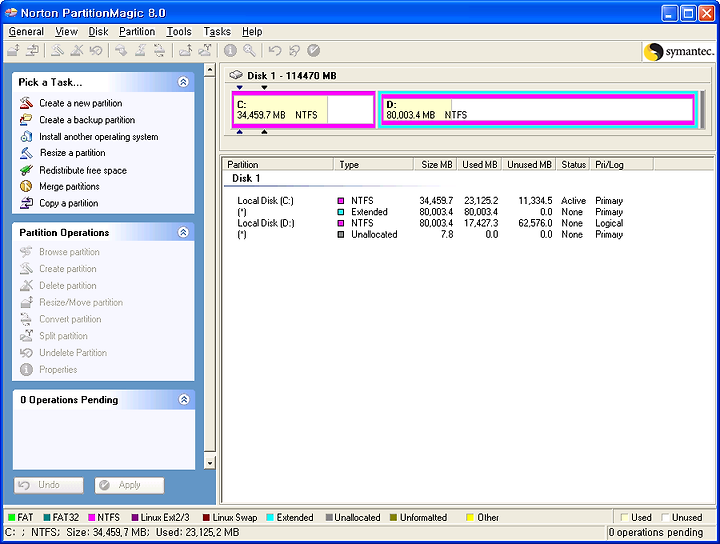Click the NTFS magenta legend swatch

91,517
